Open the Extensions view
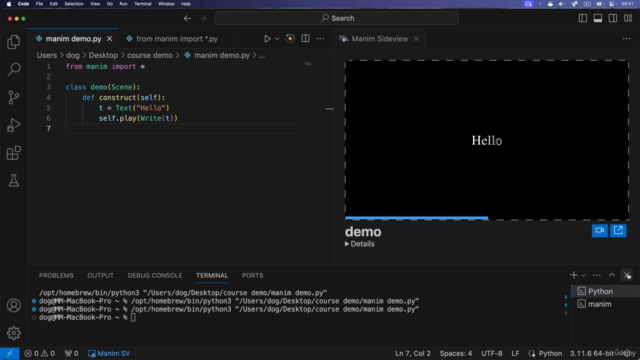Screen dimensions: 640x360 pyautogui.click(x=13, y=153)
